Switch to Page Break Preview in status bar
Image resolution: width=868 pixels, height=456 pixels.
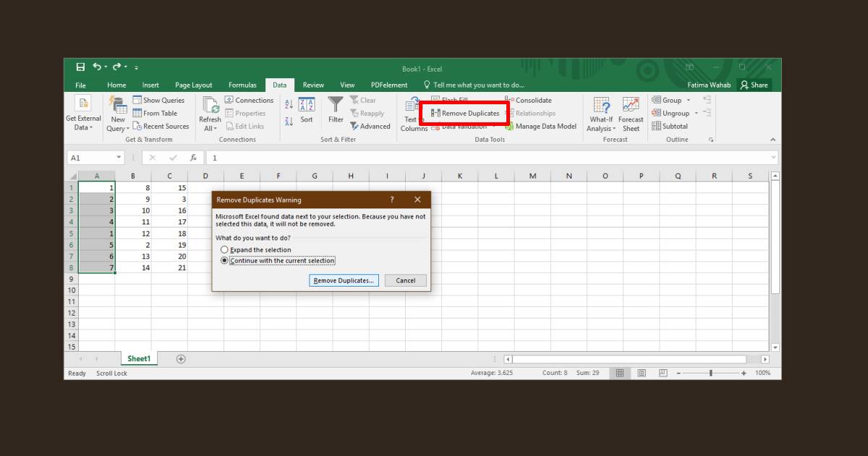point(663,373)
